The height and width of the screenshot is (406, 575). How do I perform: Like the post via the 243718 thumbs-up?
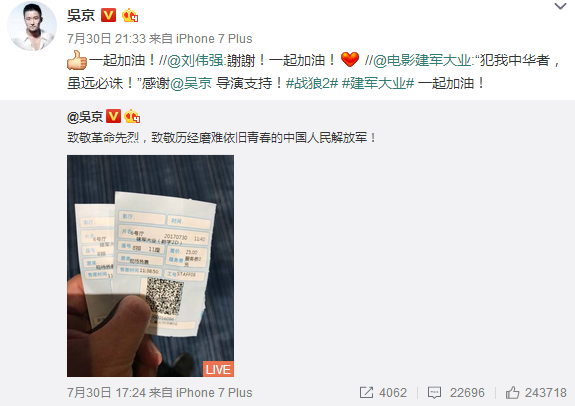point(512,392)
